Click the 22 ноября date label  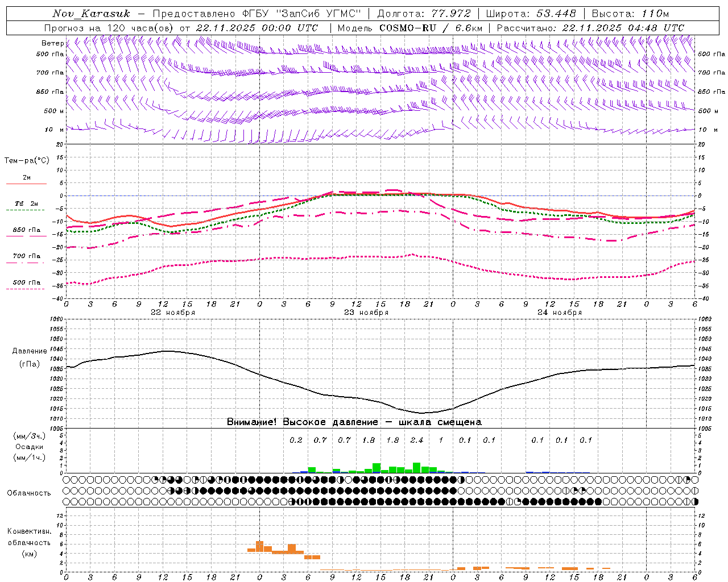coord(173,313)
